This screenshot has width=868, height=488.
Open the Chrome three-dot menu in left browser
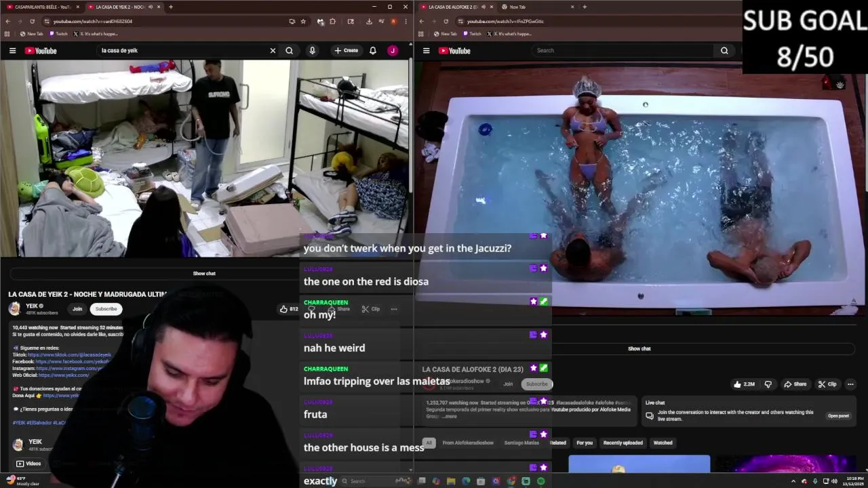(406, 21)
